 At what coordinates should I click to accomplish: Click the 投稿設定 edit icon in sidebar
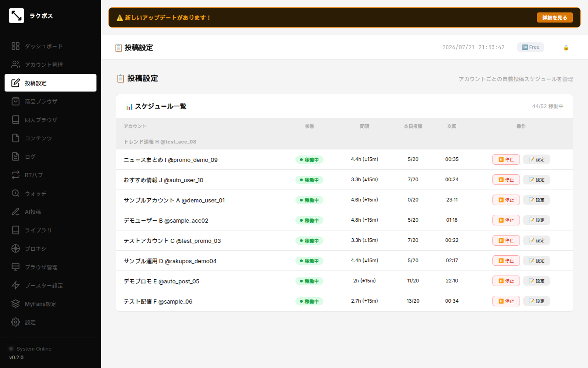(16, 83)
